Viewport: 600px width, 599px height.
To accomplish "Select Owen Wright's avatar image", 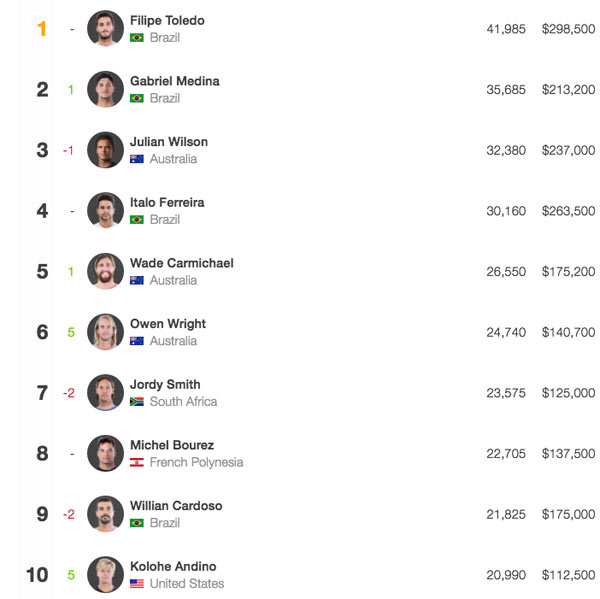I will tap(105, 332).
